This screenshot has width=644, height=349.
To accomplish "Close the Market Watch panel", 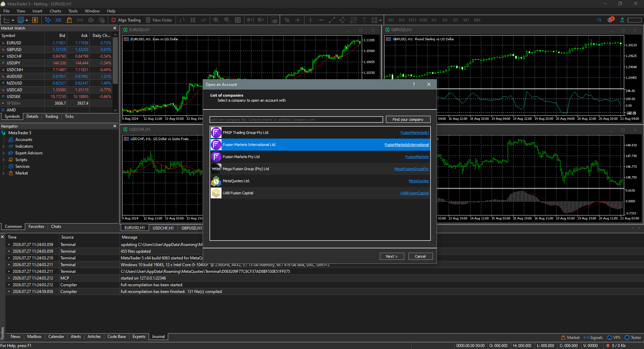I will [115, 28].
